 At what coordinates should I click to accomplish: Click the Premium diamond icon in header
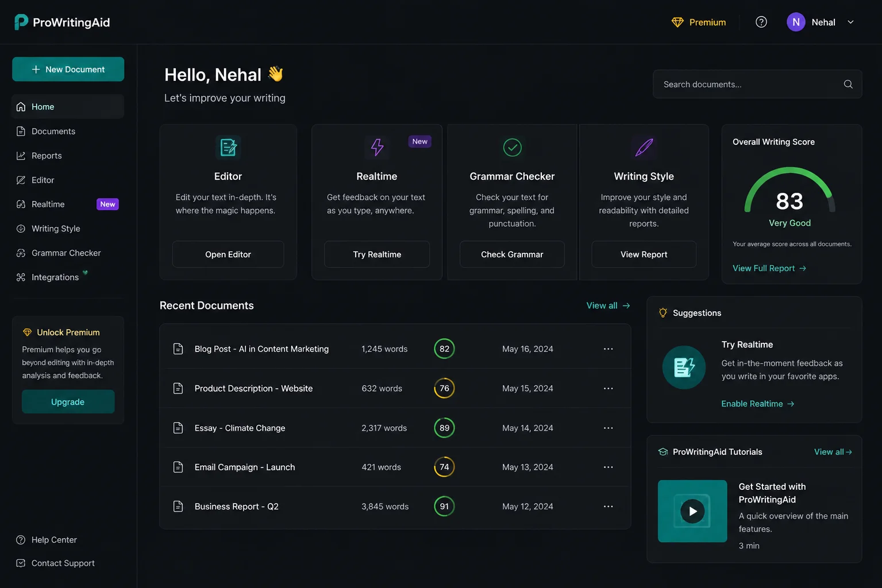[x=677, y=22]
